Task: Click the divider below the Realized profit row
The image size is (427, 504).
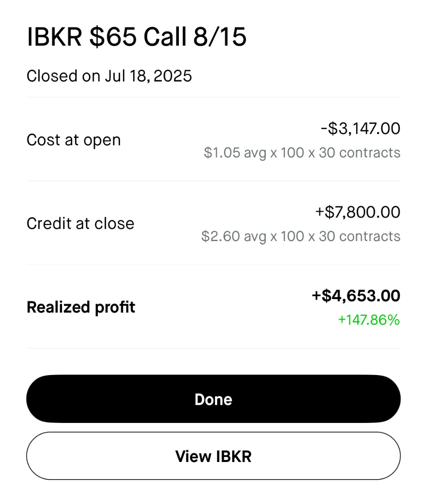Action: pos(213,348)
